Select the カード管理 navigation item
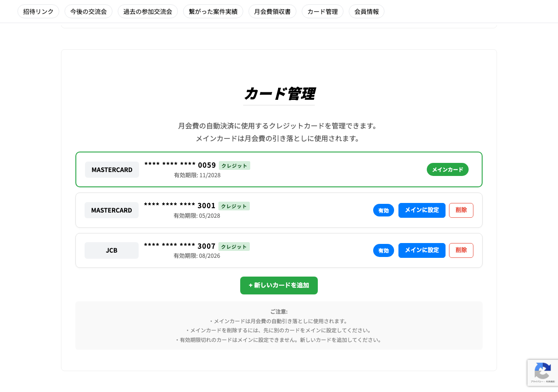 pos(323,11)
